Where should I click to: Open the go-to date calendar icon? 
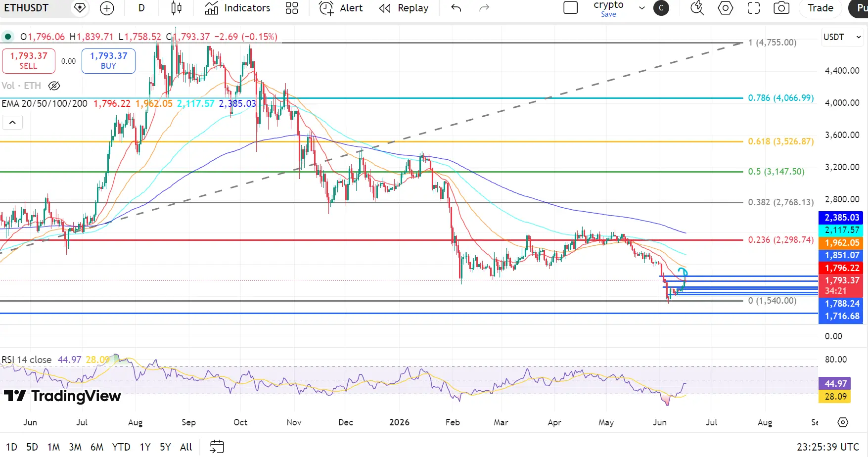pyautogui.click(x=217, y=447)
